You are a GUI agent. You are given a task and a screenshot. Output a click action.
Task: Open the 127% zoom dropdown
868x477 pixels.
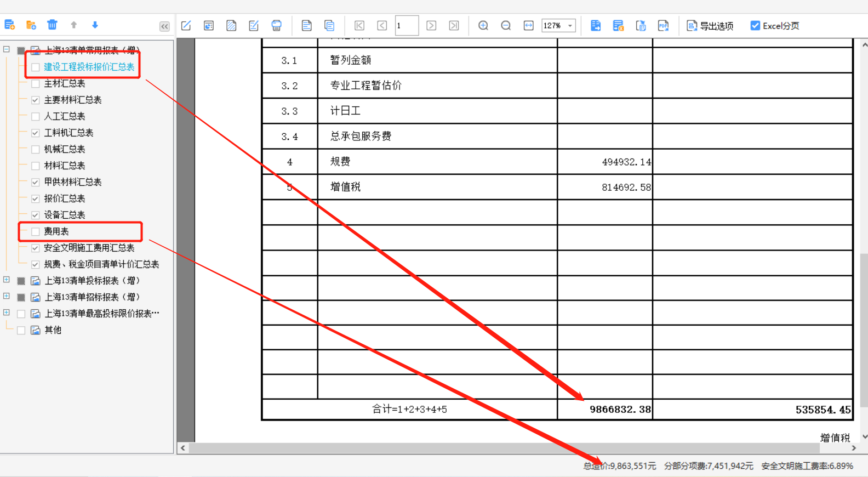click(x=570, y=26)
